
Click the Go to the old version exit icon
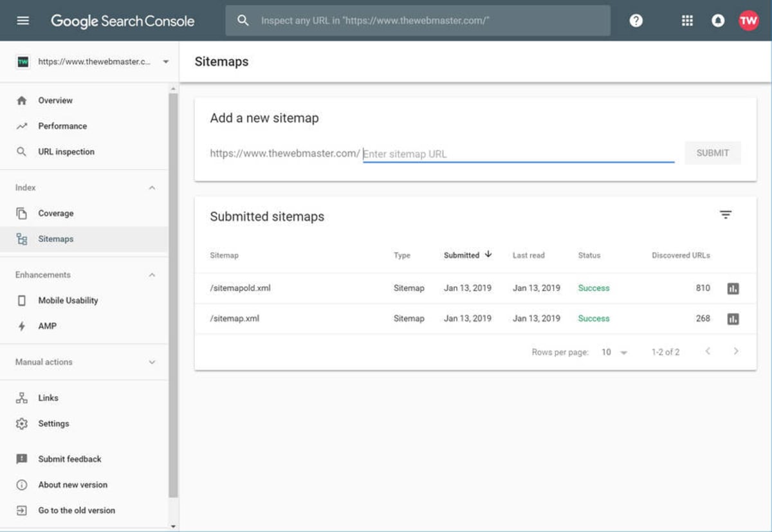(22, 511)
